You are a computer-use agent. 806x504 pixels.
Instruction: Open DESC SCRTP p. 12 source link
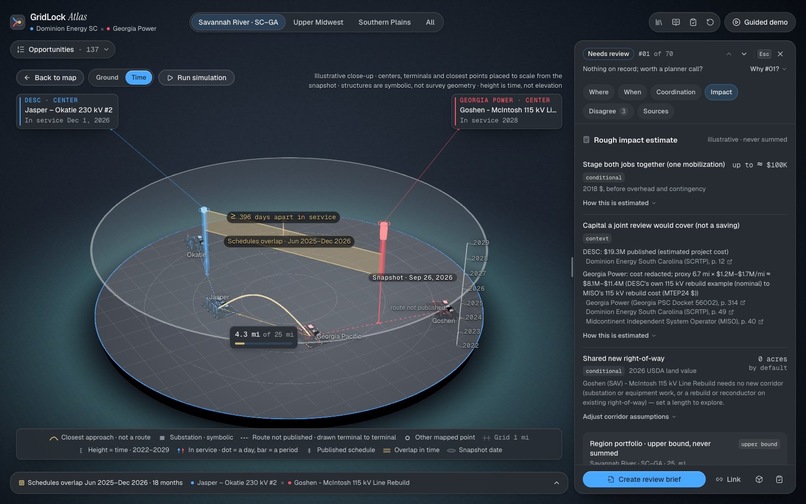(658, 262)
